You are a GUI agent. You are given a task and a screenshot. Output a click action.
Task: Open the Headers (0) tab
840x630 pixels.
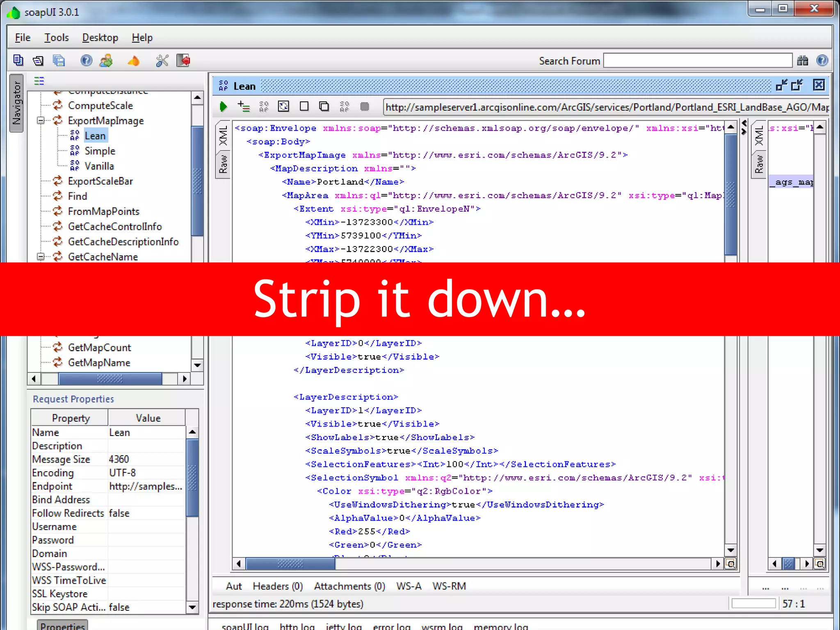pyautogui.click(x=278, y=586)
